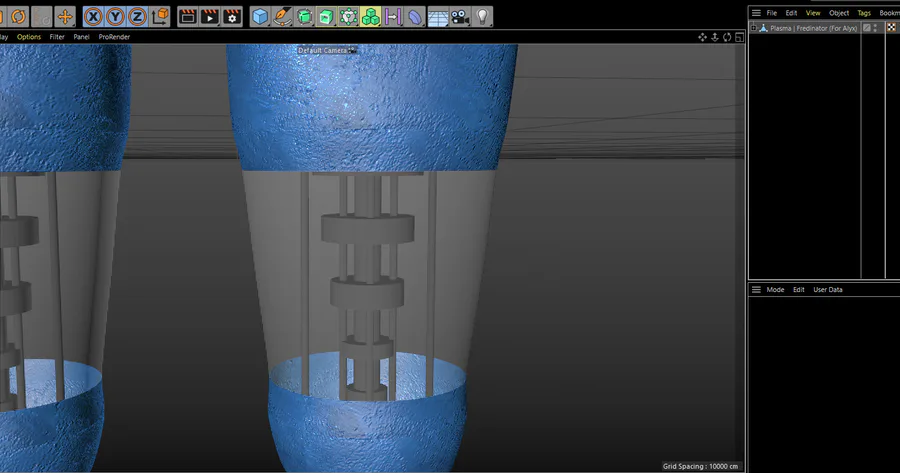Render the active view with clapperboard
This screenshot has height=473, width=900.
pyautogui.click(x=188, y=17)
